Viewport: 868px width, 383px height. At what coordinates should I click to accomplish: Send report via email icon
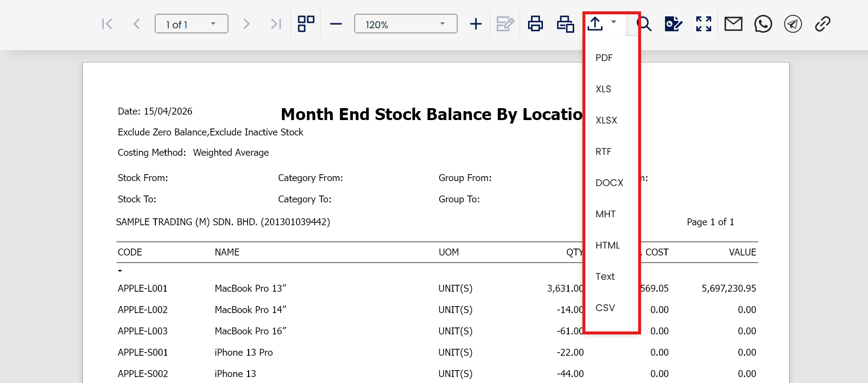tap(733, 24)
